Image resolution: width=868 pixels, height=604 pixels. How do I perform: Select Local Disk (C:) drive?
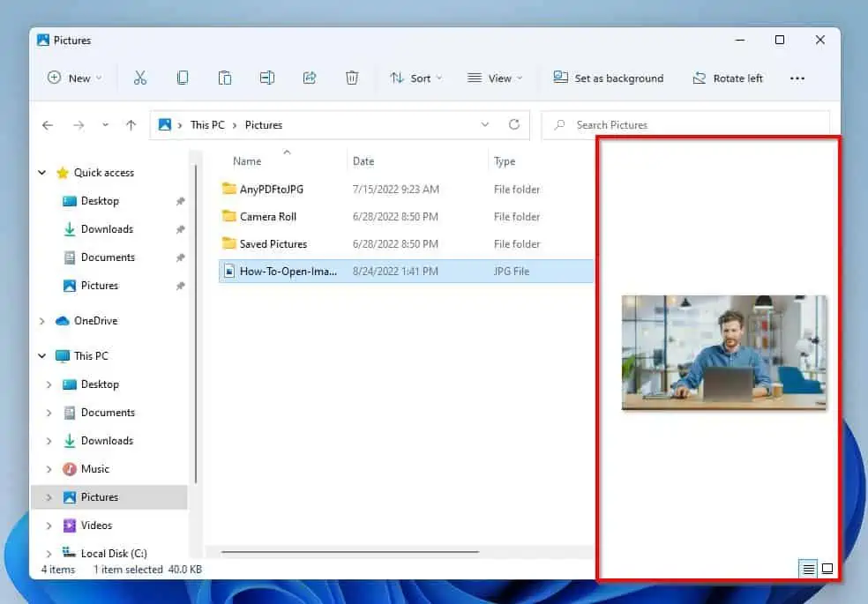[x=114, y=553]
